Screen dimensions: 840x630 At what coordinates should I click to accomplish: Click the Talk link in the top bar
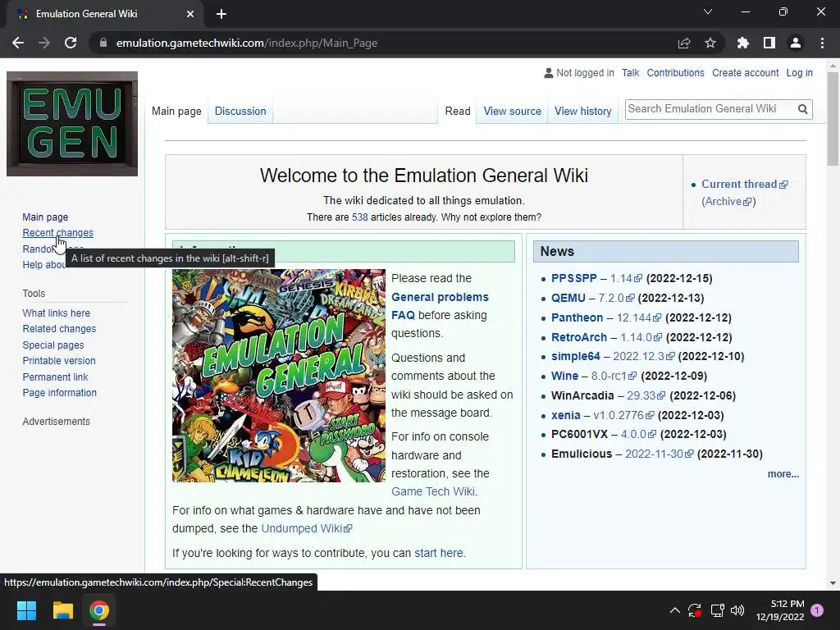pos(630,73)
